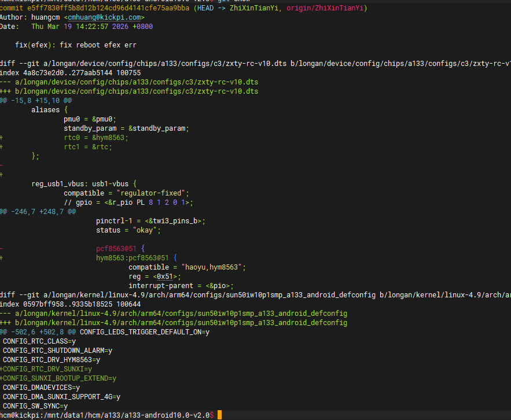
Task: Click the added CONFIG_SUNXI_BOOTUP_EXTEND=y line
Action: click(60, 378)
